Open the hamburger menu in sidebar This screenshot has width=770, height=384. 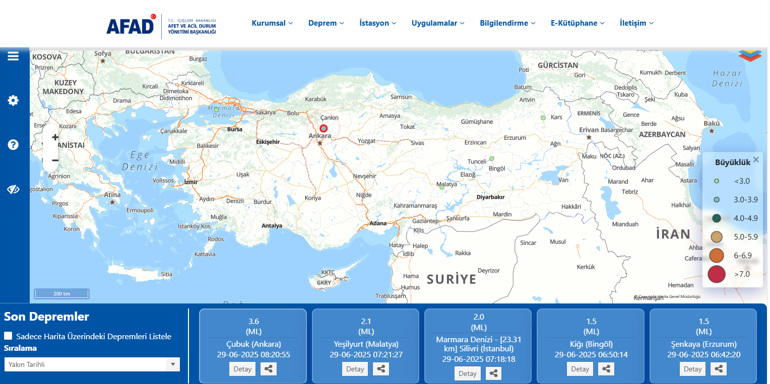13,56
